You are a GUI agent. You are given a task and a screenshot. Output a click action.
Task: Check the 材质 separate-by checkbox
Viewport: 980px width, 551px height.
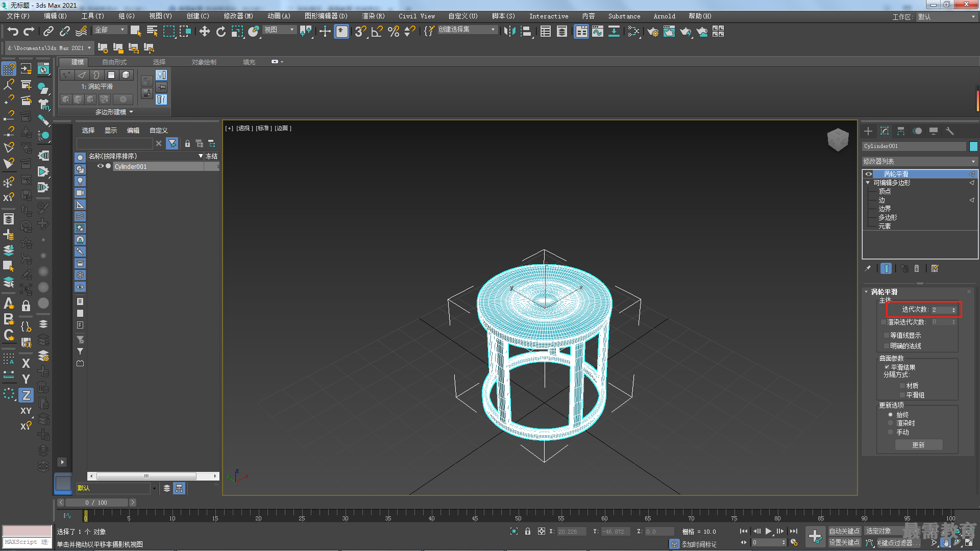click(902, 386)
